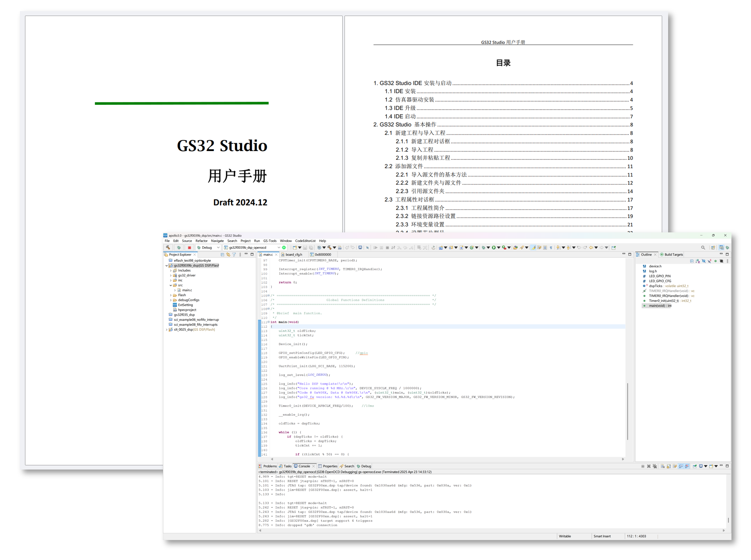Maximize the Console panel
751x560 pixels.
(x=727, y=466)
